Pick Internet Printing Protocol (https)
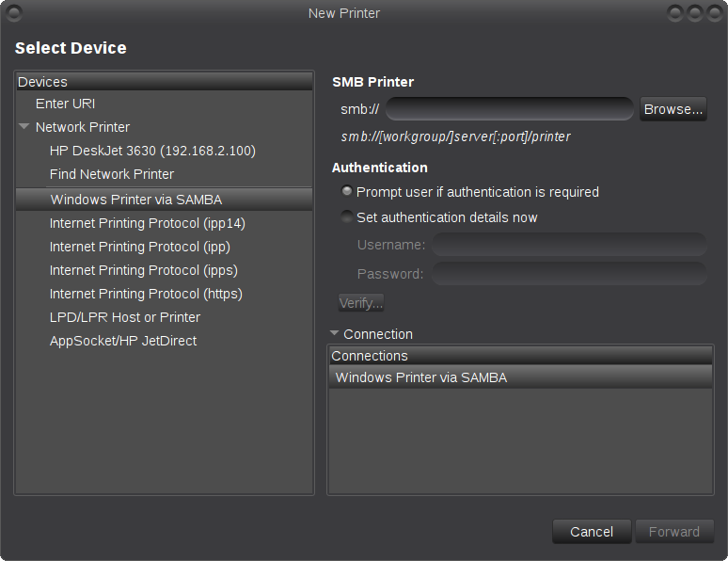Image resolution: width=728 pixels, height=561 pixels. [146, 294]
